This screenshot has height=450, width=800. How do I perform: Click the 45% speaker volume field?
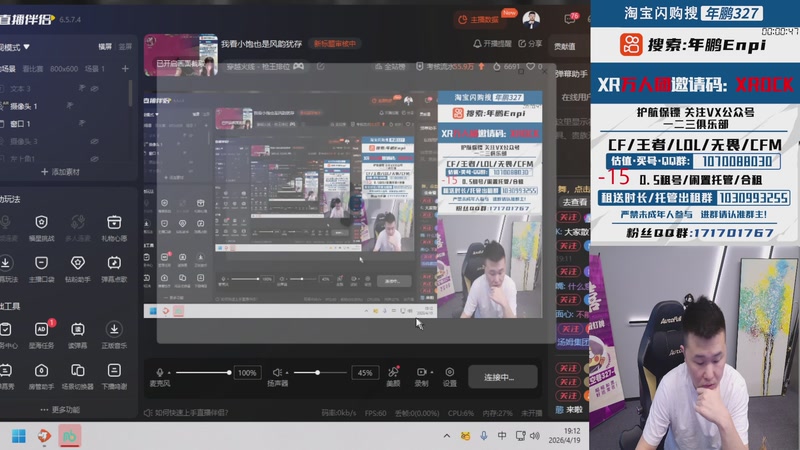pyautogui.click(x=365, y=373)
